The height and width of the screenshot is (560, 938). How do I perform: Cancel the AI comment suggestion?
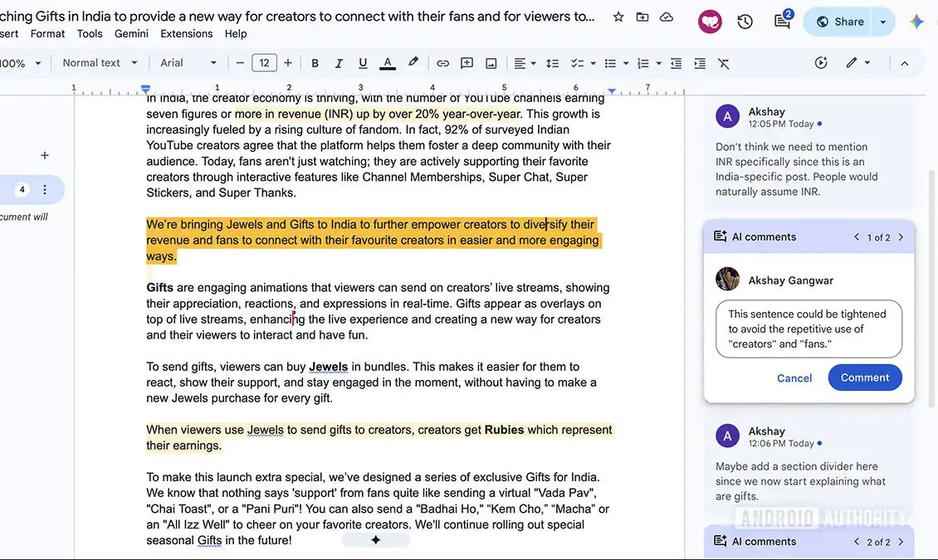[794, 377]
